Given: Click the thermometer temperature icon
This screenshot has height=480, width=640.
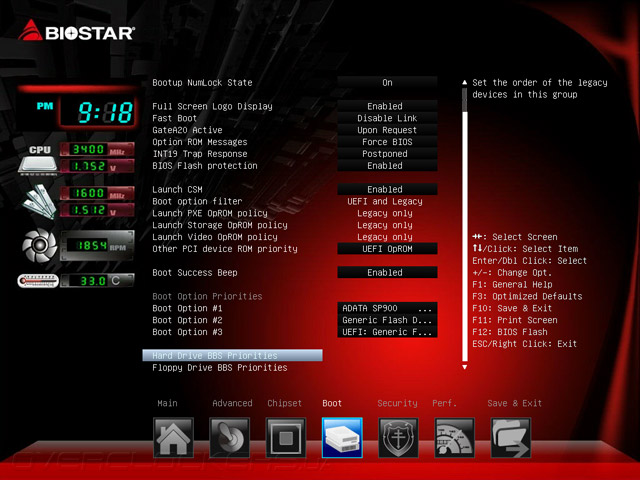Looking at the screenshot, I should [38, 281].
